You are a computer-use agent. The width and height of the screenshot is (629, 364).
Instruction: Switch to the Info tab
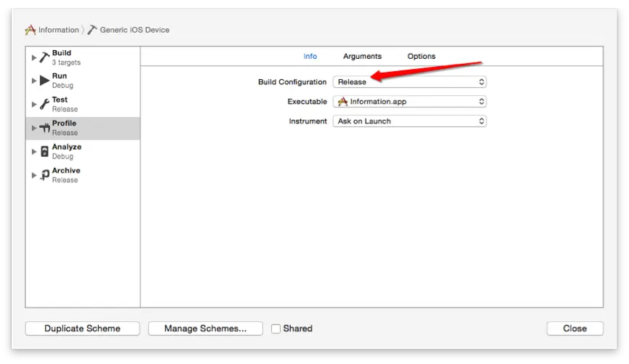point(310,56)
